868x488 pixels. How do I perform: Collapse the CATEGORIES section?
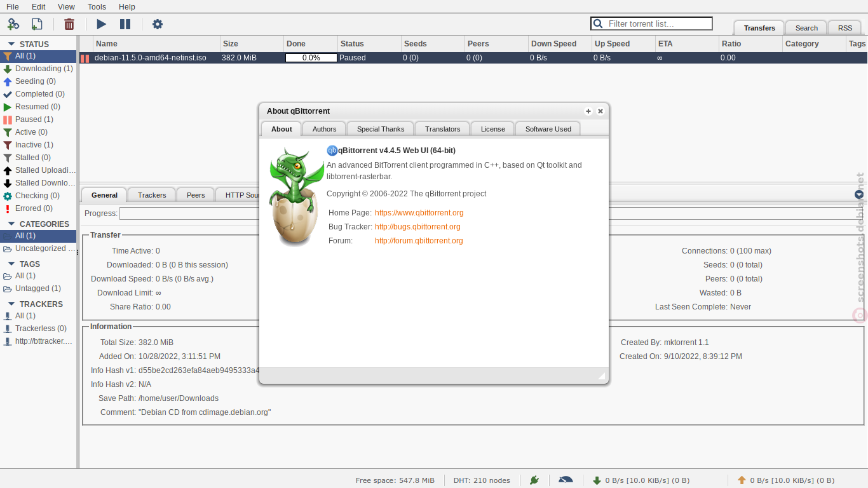coord(11,224)
